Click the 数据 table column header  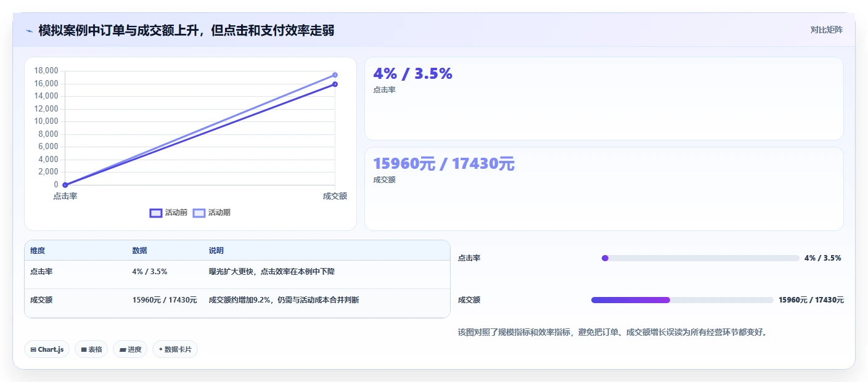[x=139, y=251]
